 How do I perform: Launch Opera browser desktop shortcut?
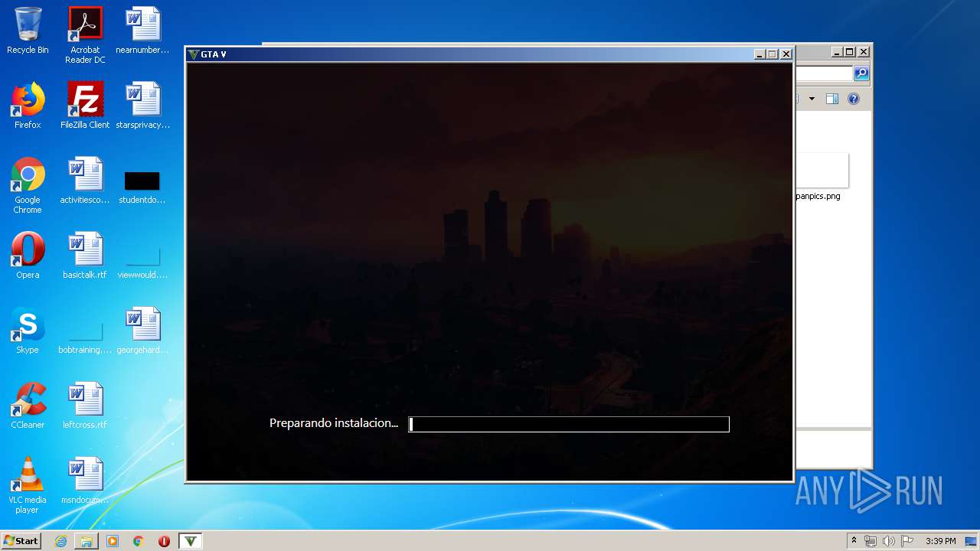click(28, 256)
